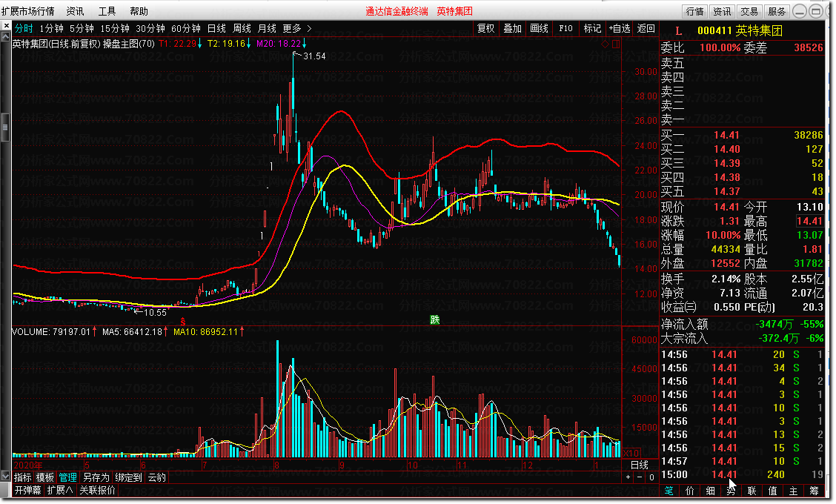Select the 30分钟 period

pos(150,28)
